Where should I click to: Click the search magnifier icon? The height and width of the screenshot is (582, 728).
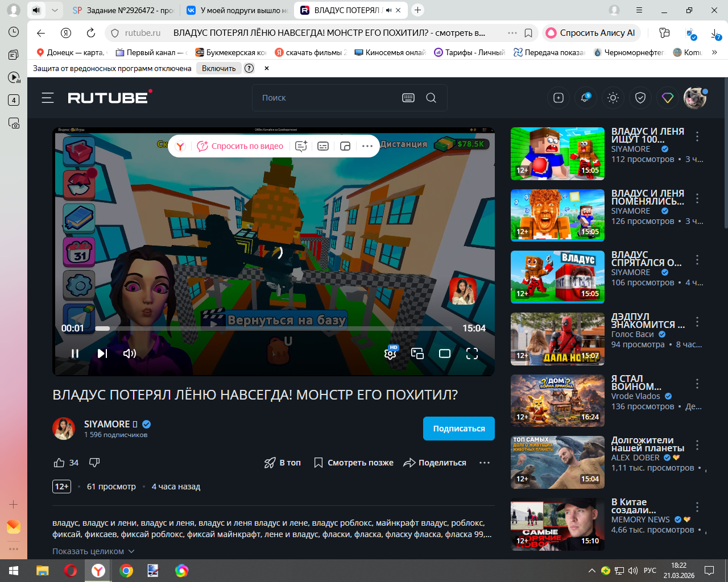431,98
